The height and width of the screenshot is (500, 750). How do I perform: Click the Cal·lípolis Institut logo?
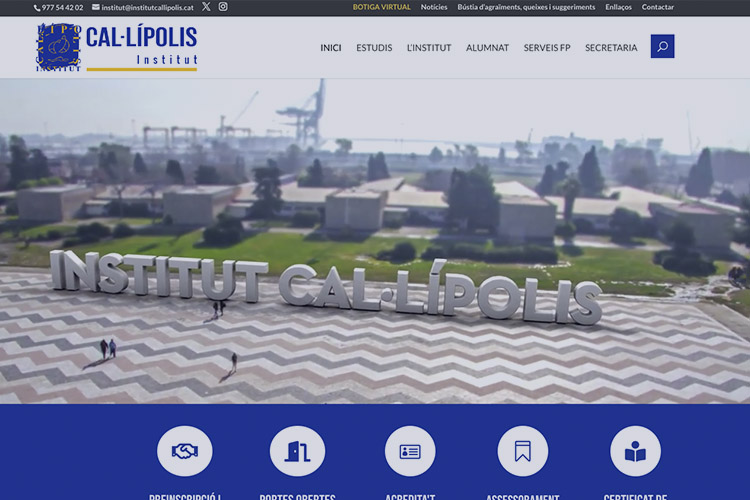[x=117, y=47]
